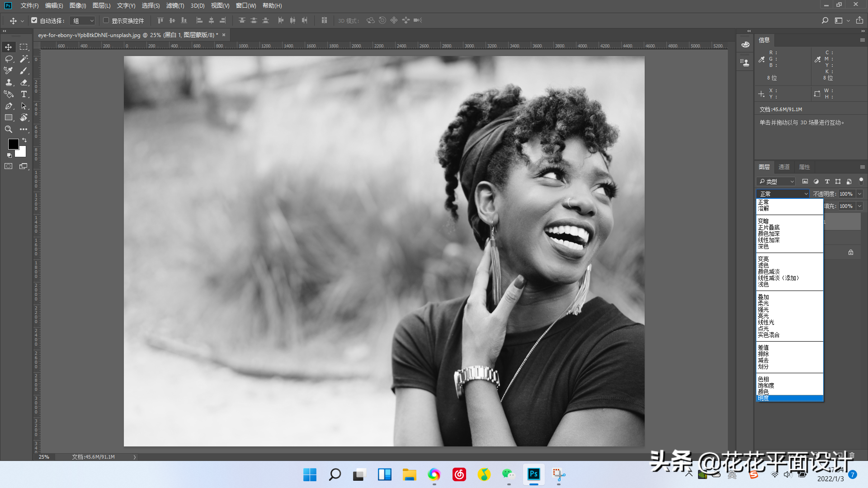Select the Rectangular Marquee tool
868x488 pixels.
24,47
